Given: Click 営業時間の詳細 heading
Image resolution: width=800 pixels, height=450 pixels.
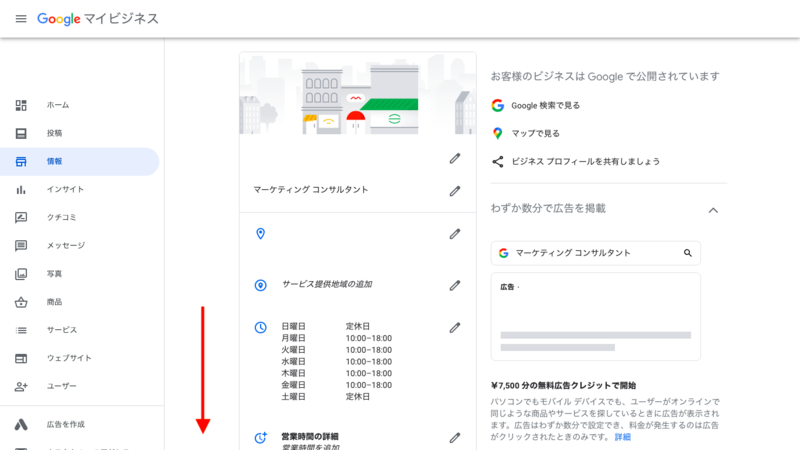Looking at the screenshot, I should click(x=310, y=436).
